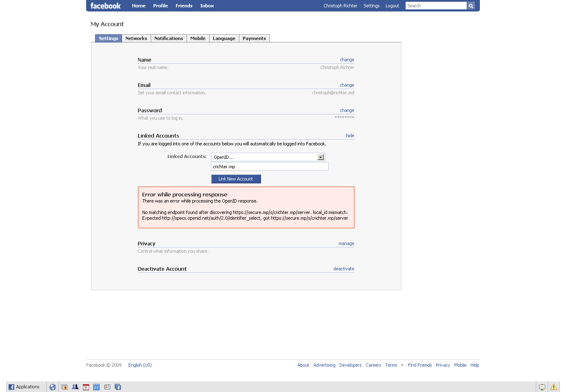The image size is (566, 392).
Task: Open English (US) language link in footer
Action: point(140,365)
